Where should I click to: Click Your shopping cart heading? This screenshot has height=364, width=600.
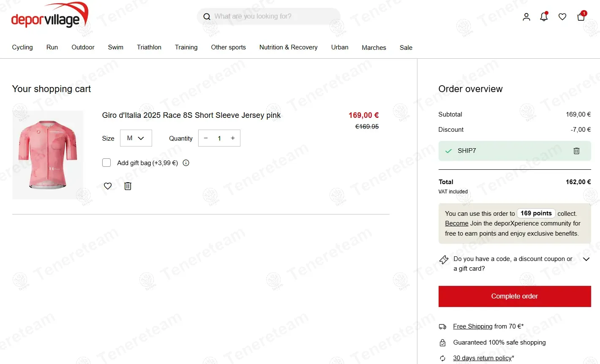pyautogui.click(x=52, y=89)
